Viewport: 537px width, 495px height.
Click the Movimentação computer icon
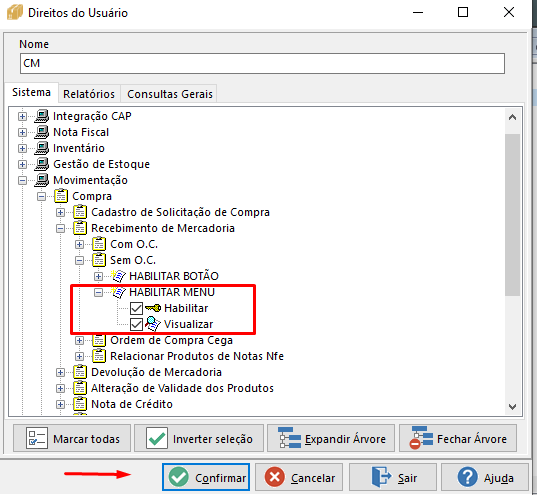(x=42, y=181)
